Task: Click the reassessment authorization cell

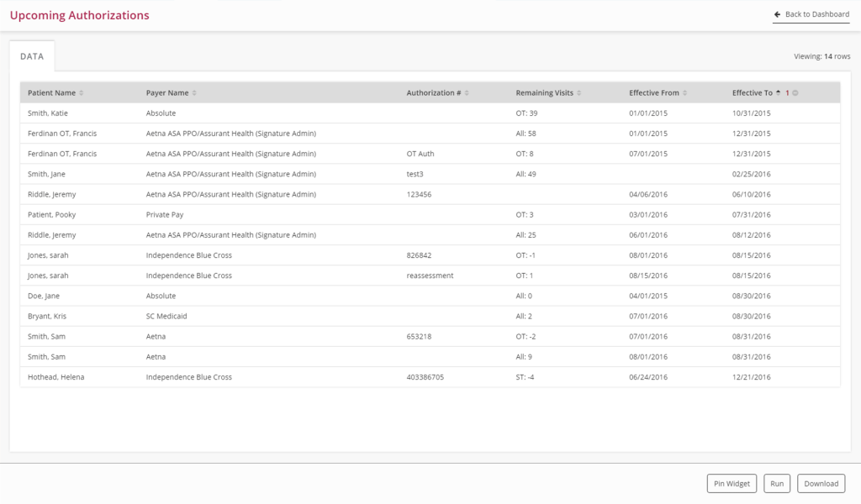Action: point(430,276)
